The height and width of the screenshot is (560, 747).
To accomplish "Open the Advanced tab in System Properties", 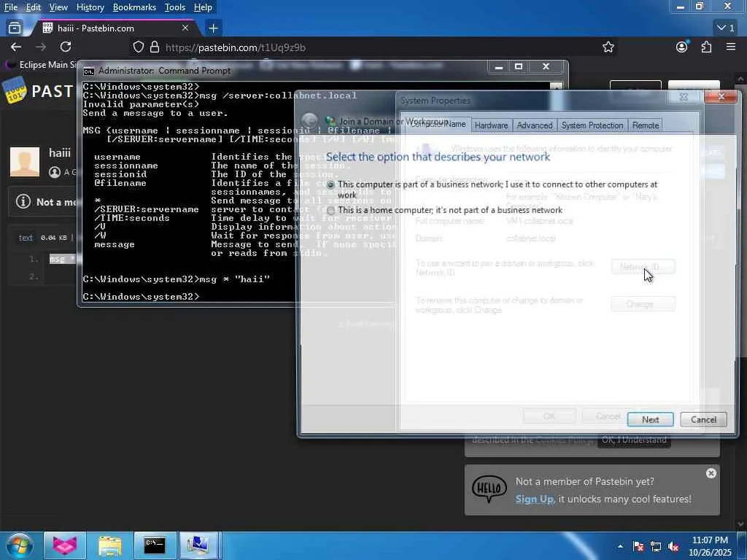I will pos(535,125).
